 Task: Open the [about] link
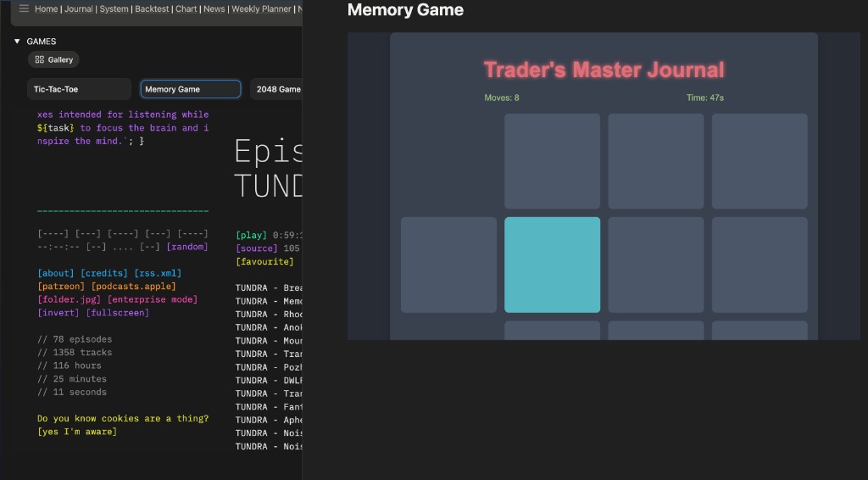[55, 273]
